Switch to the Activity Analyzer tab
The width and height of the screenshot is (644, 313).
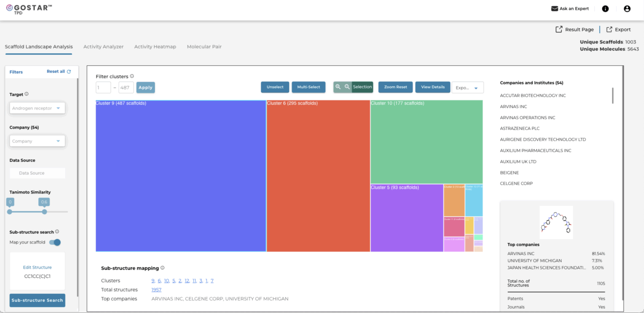(x=103, y=47)
